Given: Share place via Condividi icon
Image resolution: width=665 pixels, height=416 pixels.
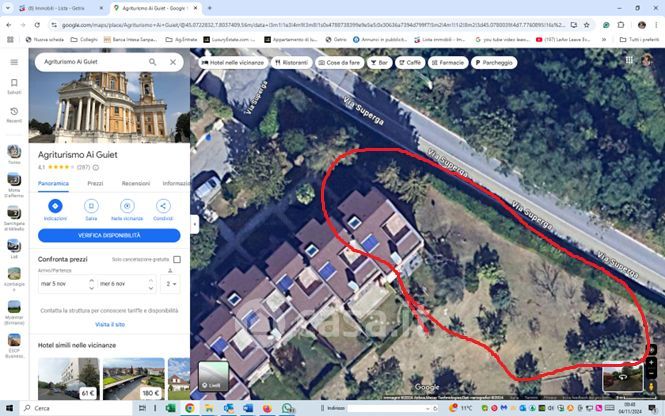Looking at the screenshot, I should coord(163,206).
